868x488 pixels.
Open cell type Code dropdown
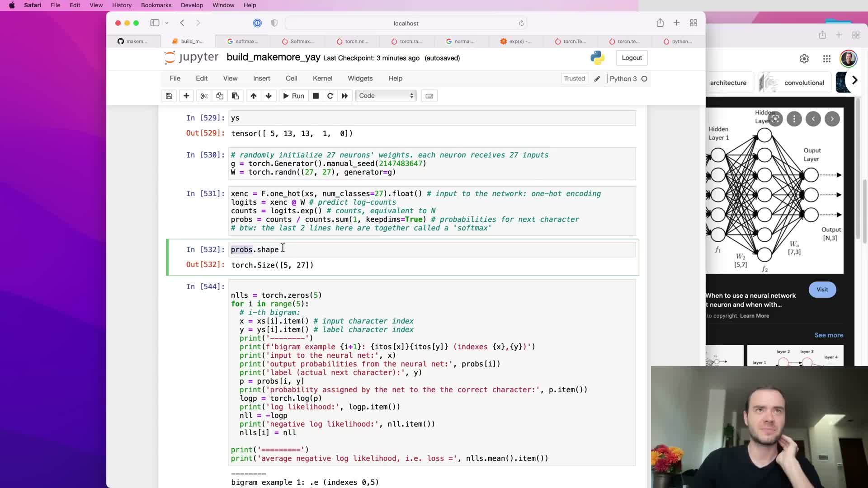[x=386, y=96]
